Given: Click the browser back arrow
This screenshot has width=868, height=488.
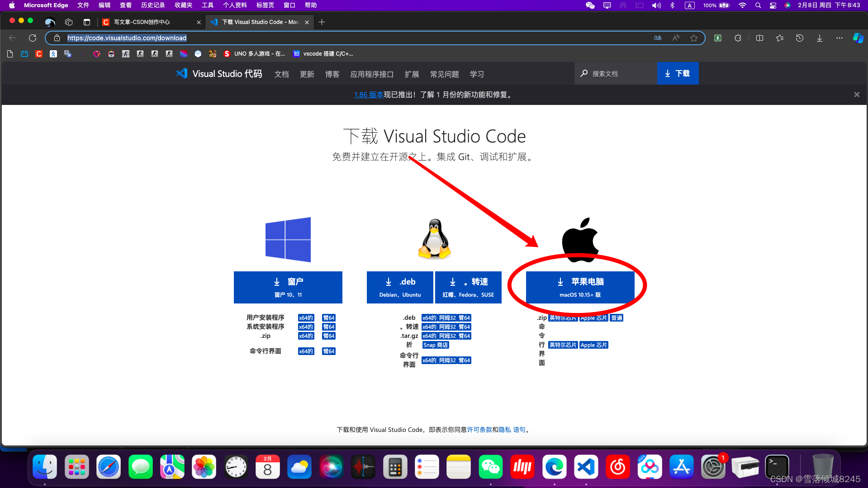Looking at the screenshot, I should tap(13, 38).
